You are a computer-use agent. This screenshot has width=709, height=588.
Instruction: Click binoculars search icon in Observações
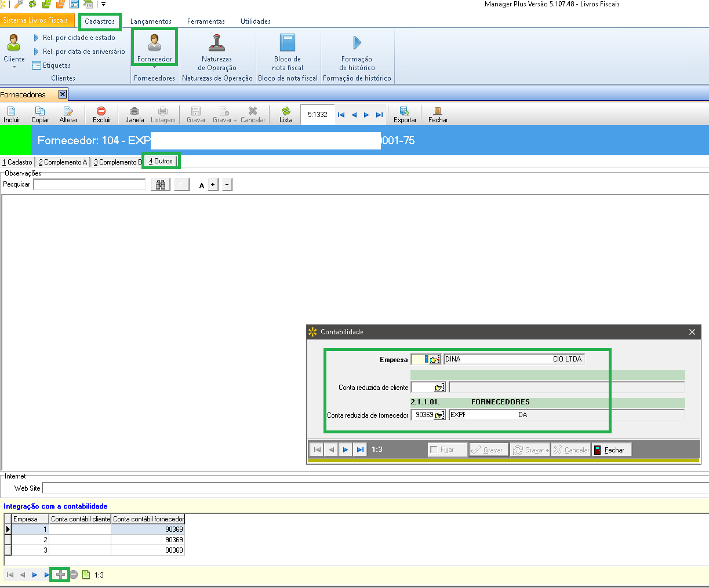pos(161,185)
